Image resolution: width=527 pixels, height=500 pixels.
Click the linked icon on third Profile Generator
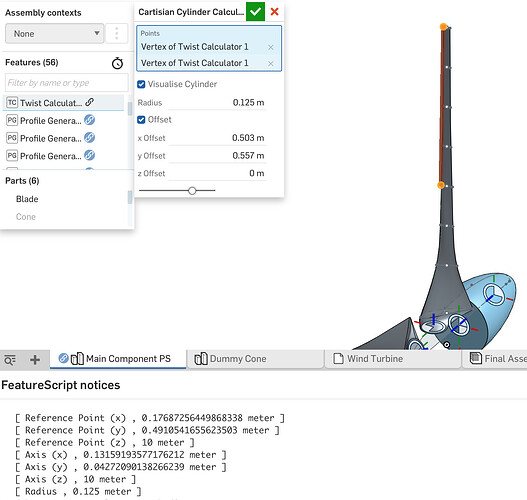click(x=89, y=155)
